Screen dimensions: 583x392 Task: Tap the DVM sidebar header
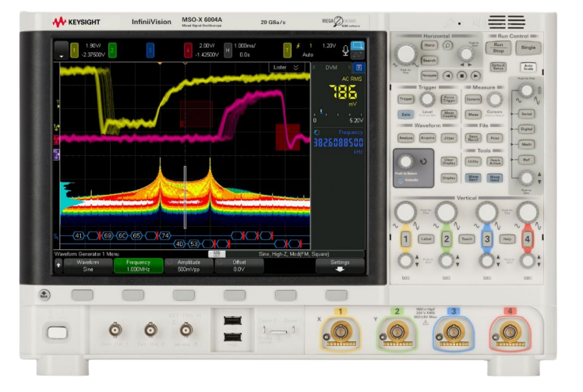(331, 67)
